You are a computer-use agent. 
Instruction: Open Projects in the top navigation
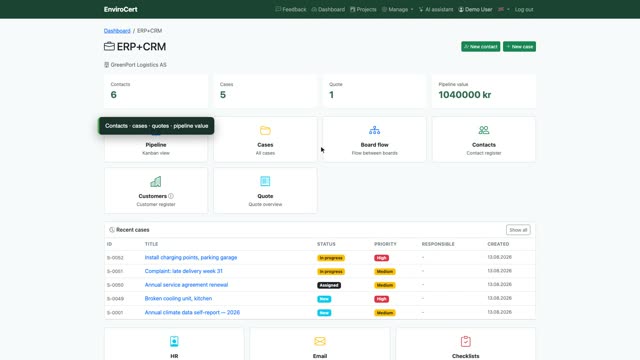click(x=363, y=9)
